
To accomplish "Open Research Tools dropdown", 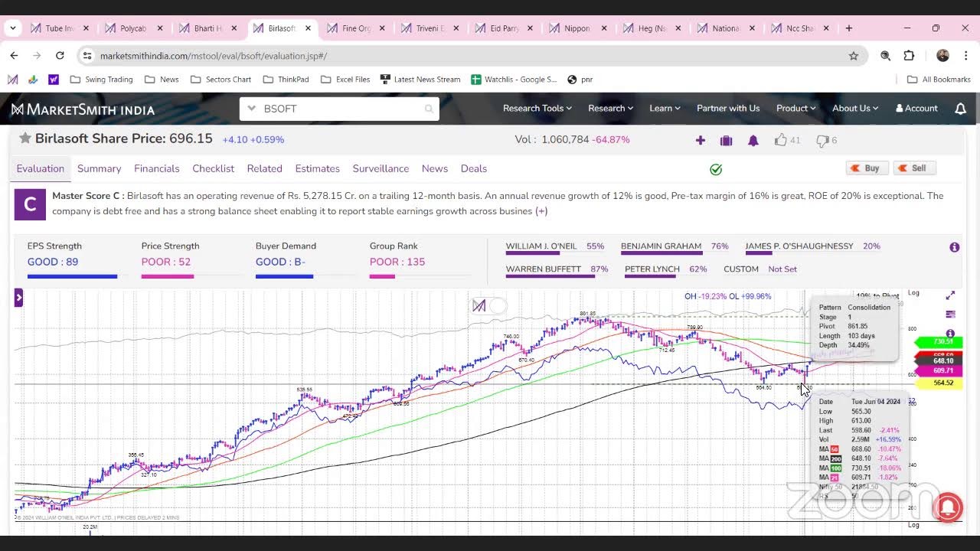I will coord(537,109).
